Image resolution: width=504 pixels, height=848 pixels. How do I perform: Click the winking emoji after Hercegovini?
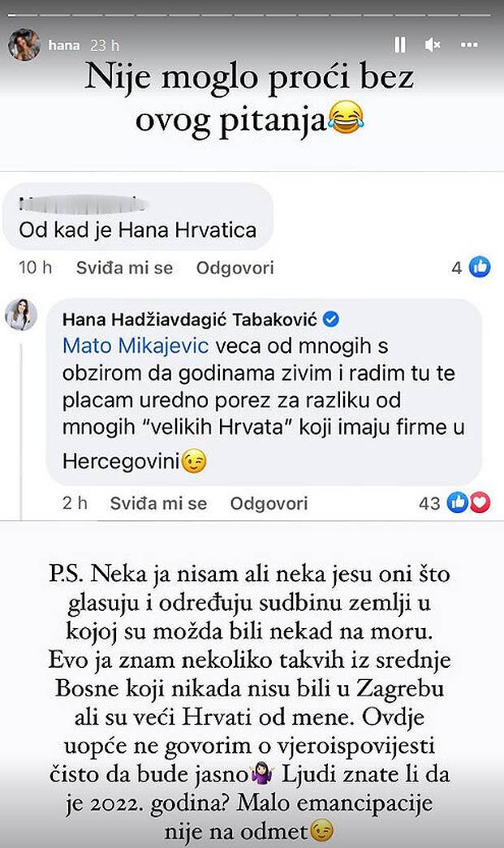(x=194, y=462)
